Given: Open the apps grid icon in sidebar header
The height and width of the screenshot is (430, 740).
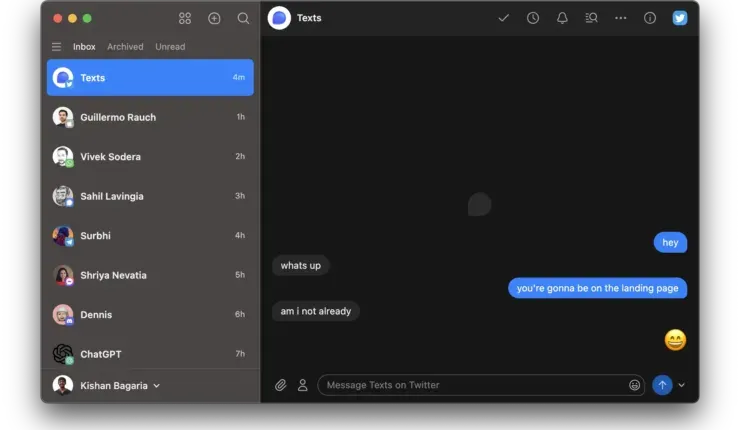Looking at the screenshot, I should click(x=185, y=18).
